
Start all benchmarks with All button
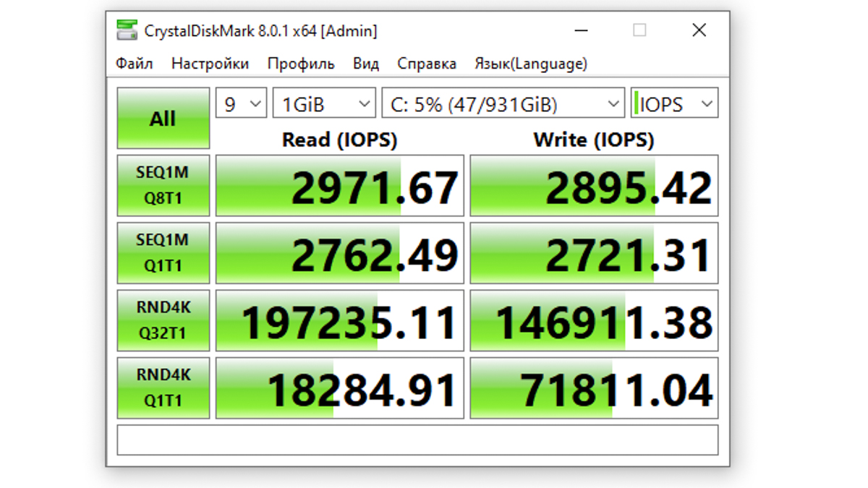tap(163, 119)
